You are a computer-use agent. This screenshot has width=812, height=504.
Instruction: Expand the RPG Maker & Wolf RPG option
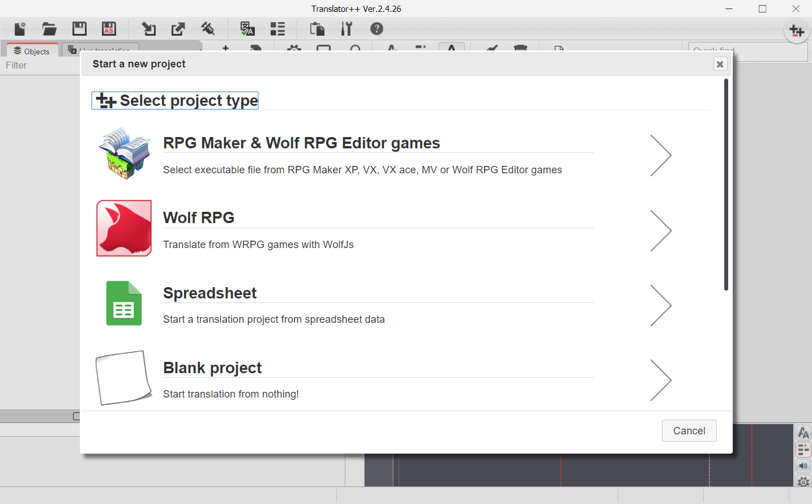coord(660,155)
